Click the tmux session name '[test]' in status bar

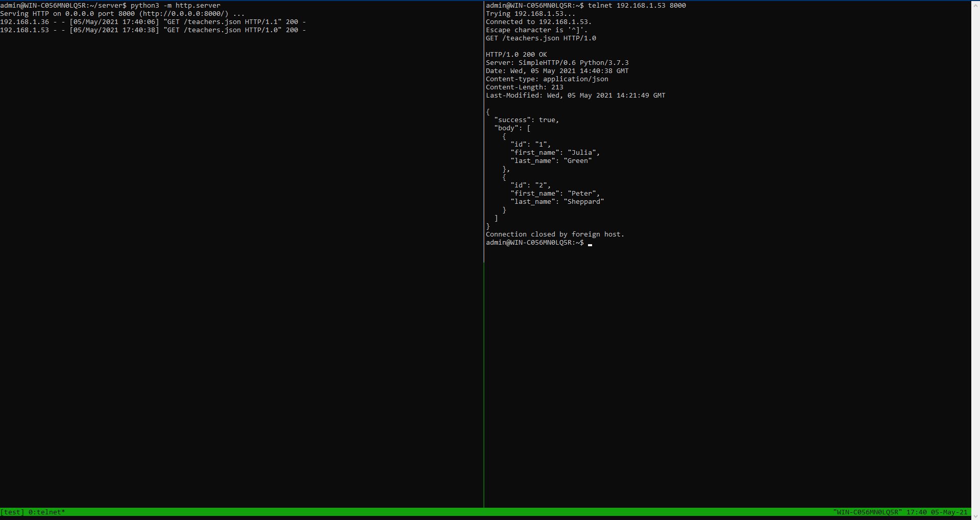pos(12,512)
